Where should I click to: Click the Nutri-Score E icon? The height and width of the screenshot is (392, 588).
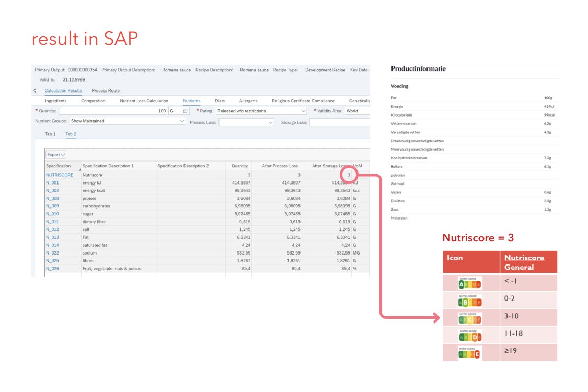click(469, 353)
